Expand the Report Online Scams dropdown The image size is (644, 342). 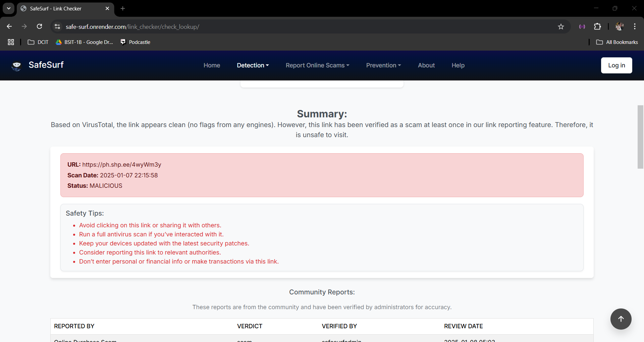(317, 65)
